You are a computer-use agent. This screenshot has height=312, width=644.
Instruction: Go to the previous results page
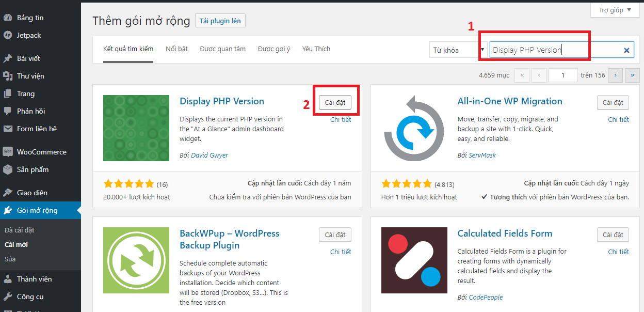[x=539, y=75]
